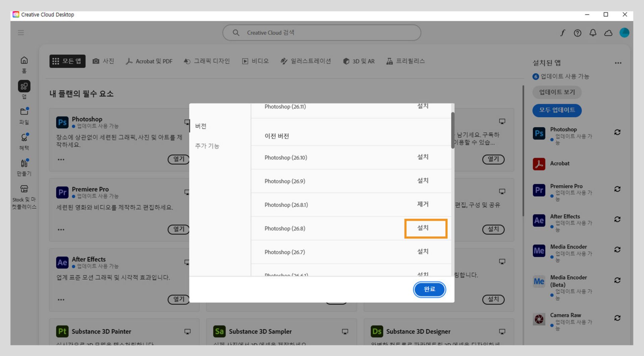
Task: Update Media Encoder using its refresh icon
Action: (617, 249)
